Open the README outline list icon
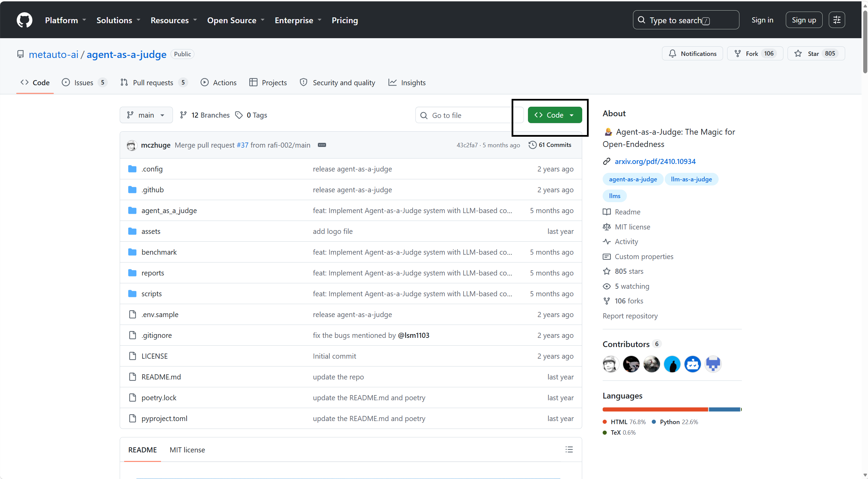This screenshot has height=479, width=868. tap(569, 450)
